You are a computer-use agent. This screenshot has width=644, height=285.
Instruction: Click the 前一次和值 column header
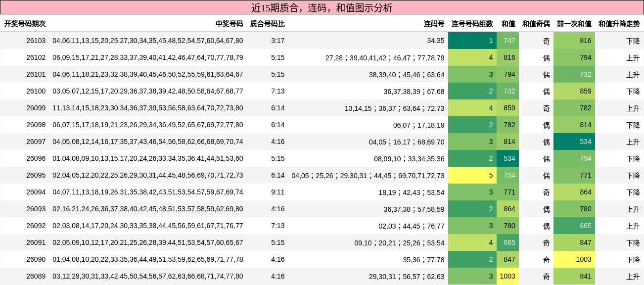pos(574,24)
